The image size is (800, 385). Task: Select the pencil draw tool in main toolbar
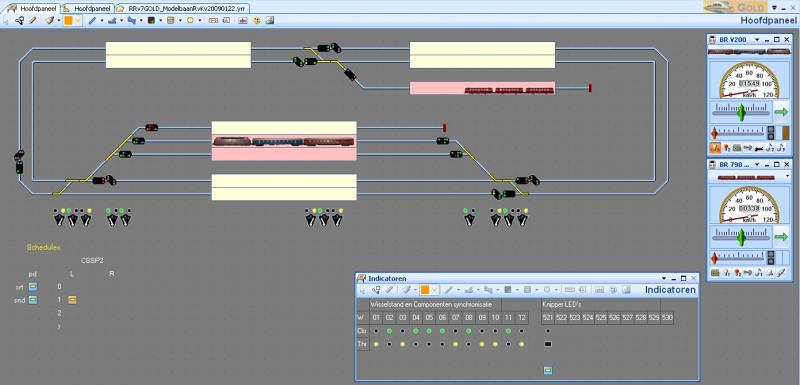32,20
